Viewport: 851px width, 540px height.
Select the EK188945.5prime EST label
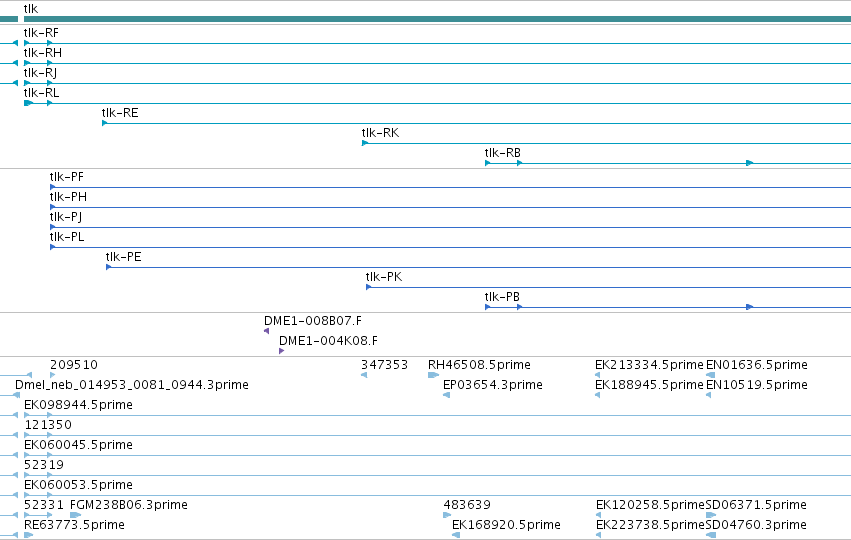pyautogui.click(x=649, y=385)
